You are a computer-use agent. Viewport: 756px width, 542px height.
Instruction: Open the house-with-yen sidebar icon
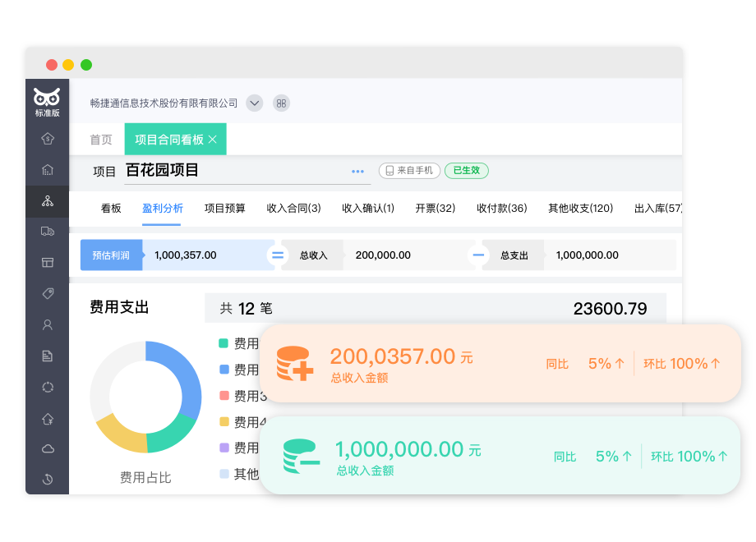[x=48, y=419]
